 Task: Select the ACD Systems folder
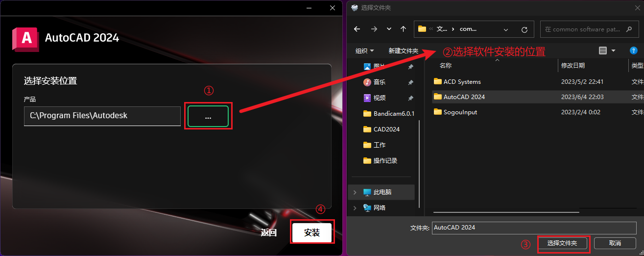point(462,81)
